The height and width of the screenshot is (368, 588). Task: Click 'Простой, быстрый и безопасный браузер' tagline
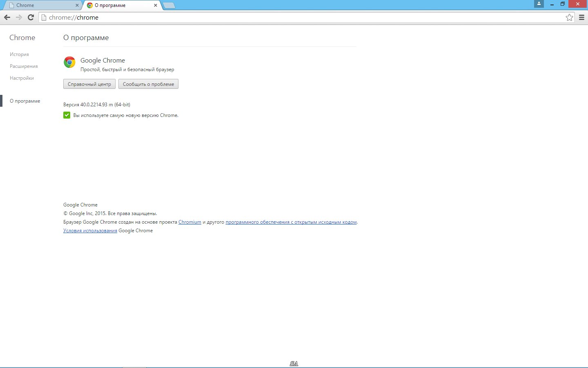tap(127, 70)
